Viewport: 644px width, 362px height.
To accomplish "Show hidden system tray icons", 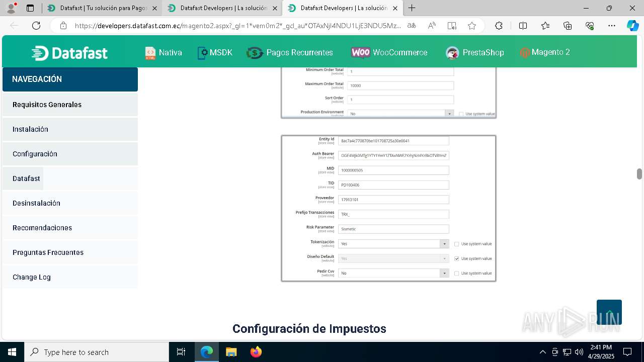I will [x=542, y=352].
